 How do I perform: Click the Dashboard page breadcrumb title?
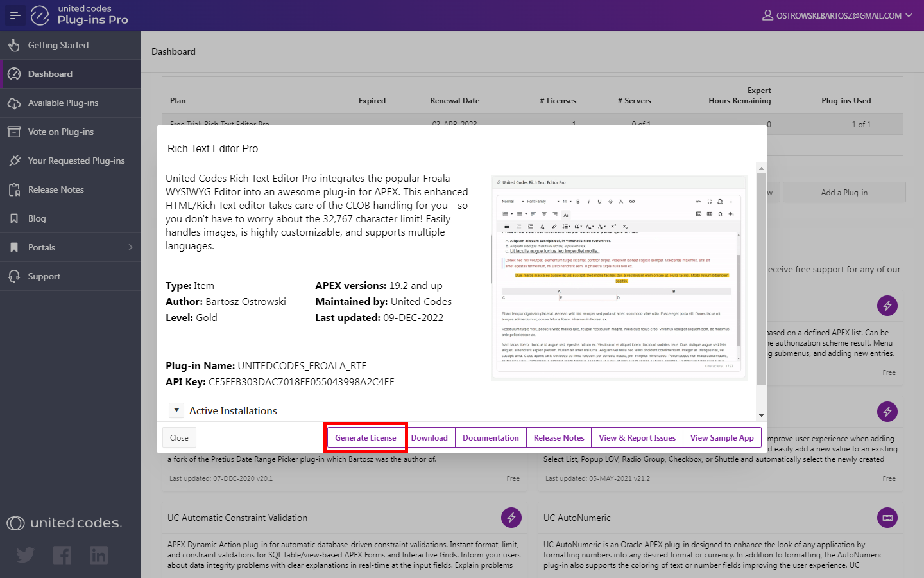point(173,51)
